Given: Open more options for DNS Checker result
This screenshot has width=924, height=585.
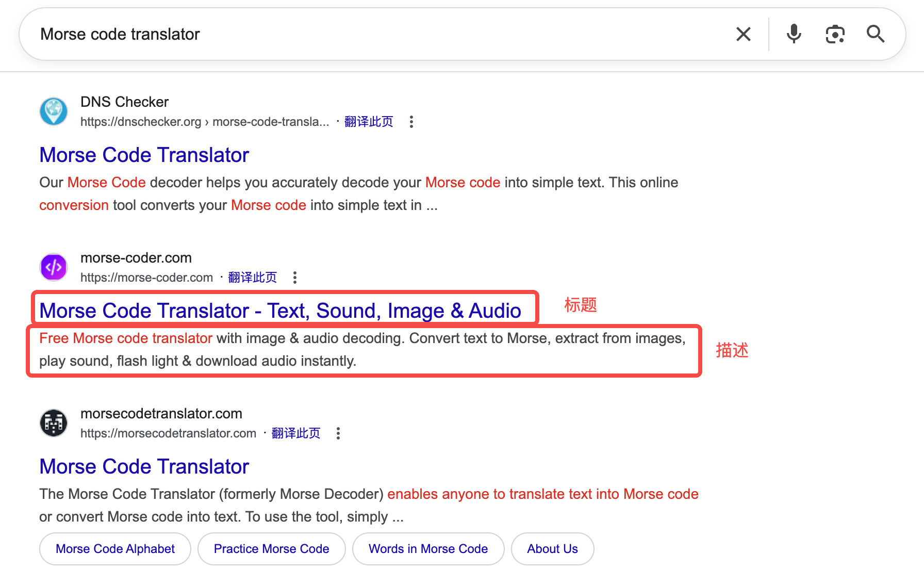Looking at the screenshot, I should 411,122.
